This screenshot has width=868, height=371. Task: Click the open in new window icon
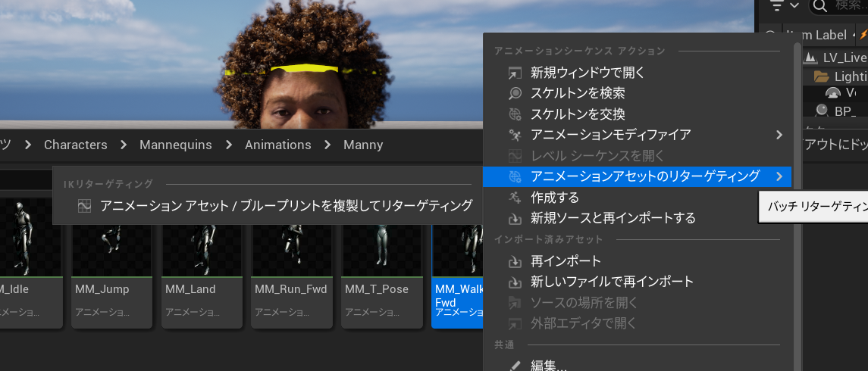pyautogui.click(x=515, y=73)
